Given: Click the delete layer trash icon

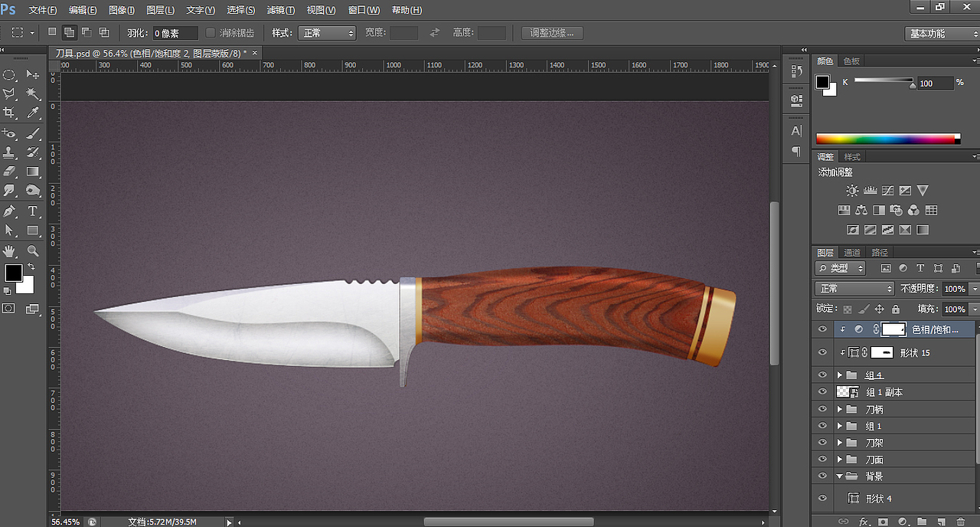Looking at the screenshot, I should tap(961, 522).
